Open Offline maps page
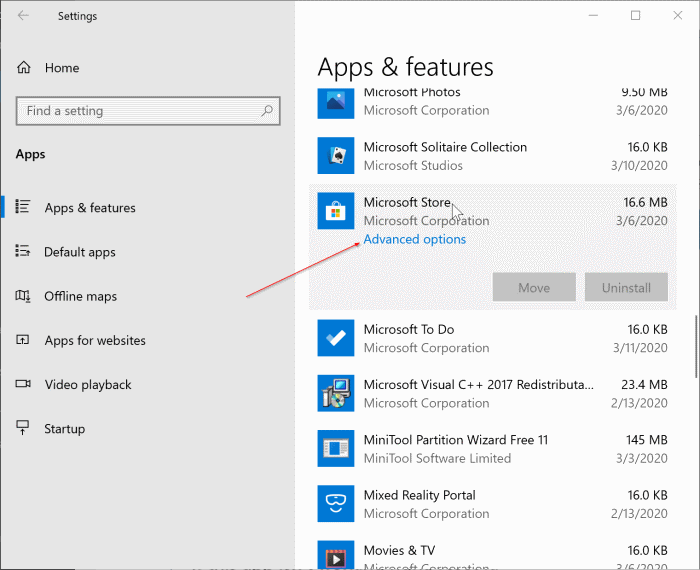 tap(80, 296)
